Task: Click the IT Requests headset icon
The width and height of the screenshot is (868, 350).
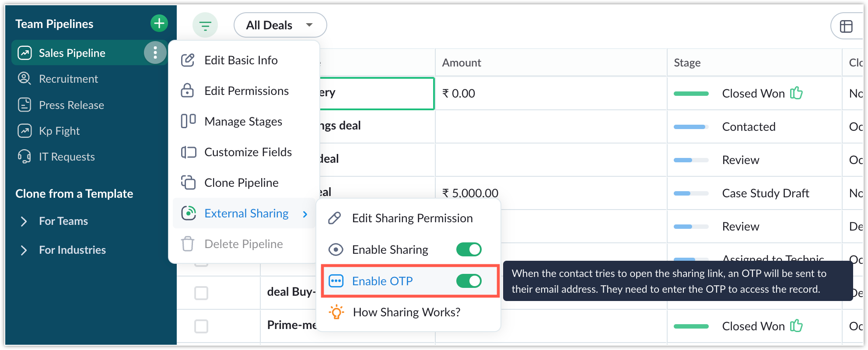Action: [x=24, y=157]
